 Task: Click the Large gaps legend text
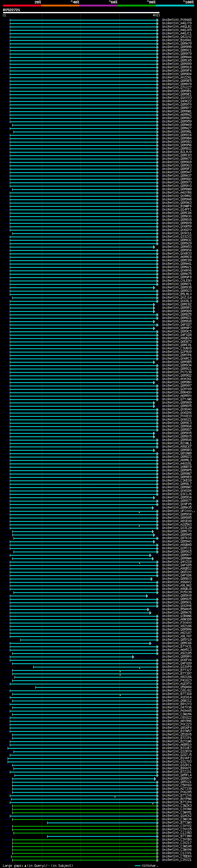point(38,866)
